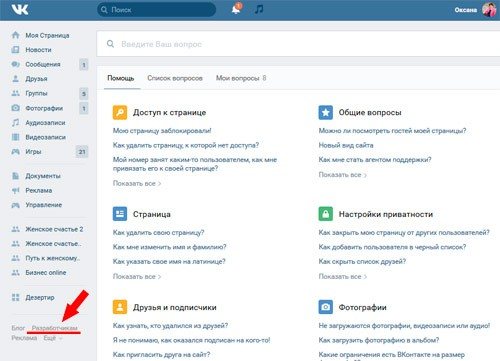Expand Показать все under Общие вопросы
Image resolution: width=500 pixels, height=361 pixels.
(x=343, y=175)
